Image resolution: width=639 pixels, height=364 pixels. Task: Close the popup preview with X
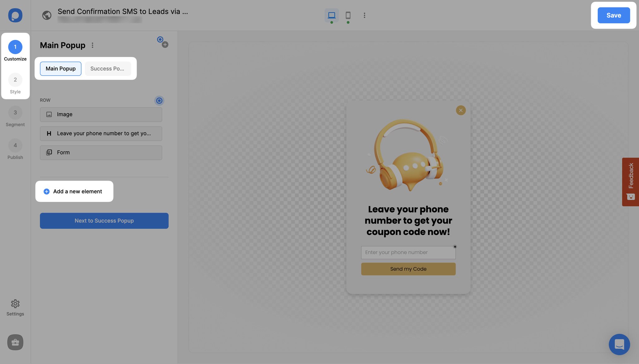tap(461, 110)
